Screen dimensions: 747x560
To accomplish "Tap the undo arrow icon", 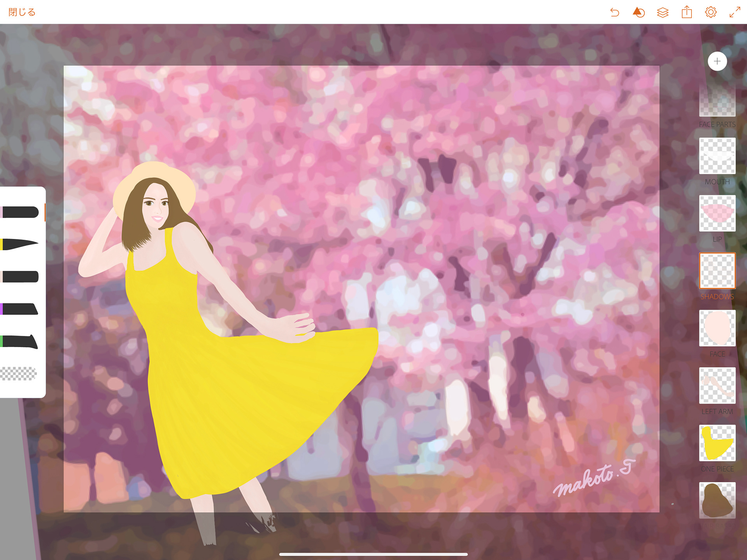I will tap(614, 12).
